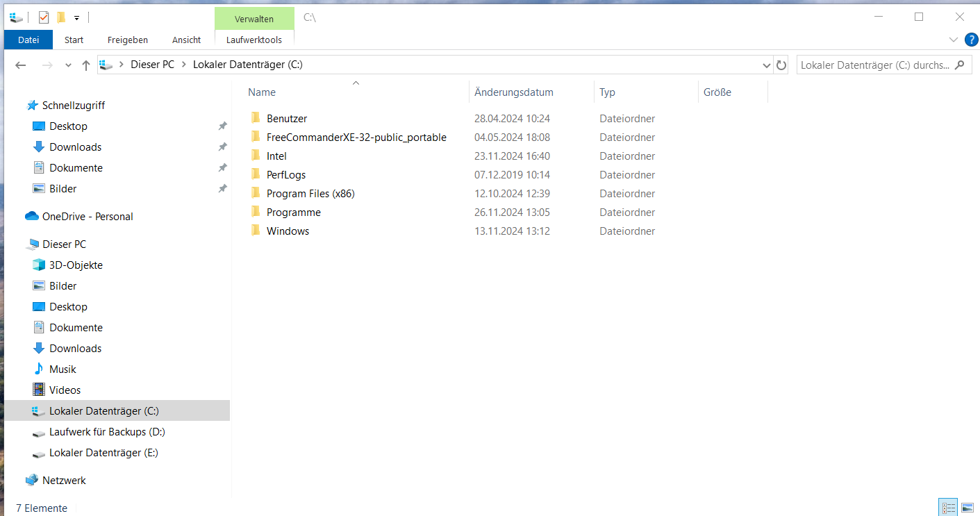Viewport: 980px width, 516px height.
Task: Select the Program Files (x86) folder icon
Action: [255, 193]
